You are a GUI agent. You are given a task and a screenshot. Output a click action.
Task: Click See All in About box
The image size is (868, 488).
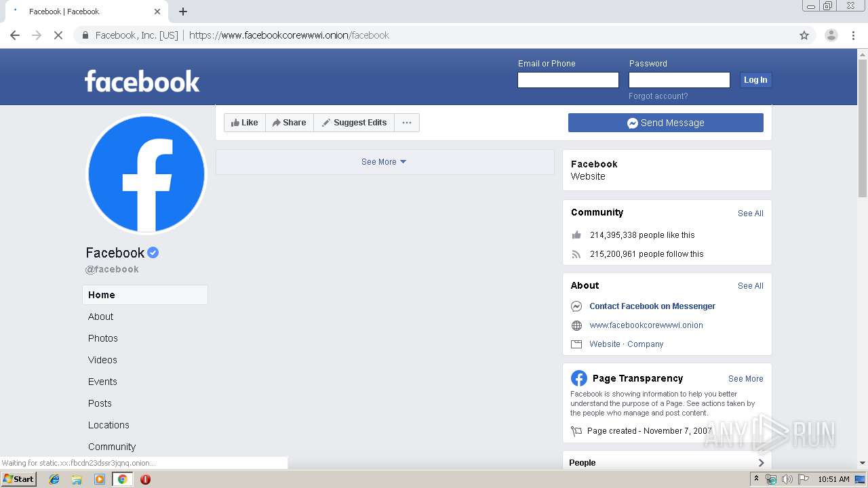[751, 286]
